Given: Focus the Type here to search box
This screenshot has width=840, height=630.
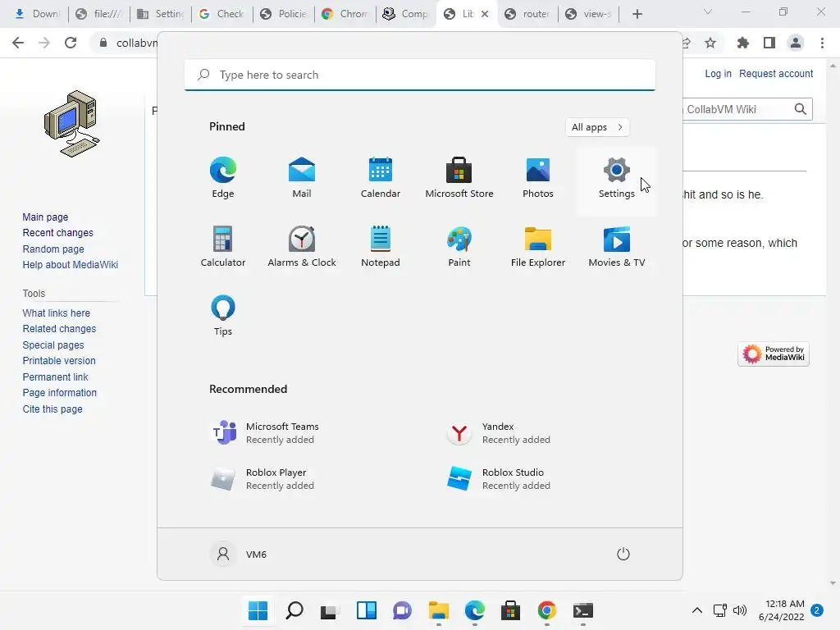Looking at the screenshot, I should 420,75.
